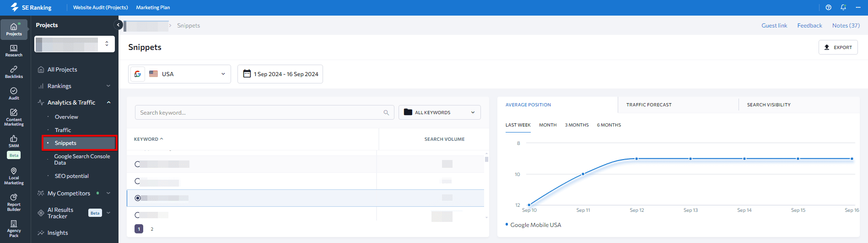Collapse the projects side panel arrow
Image resolution: width=868 pixels, height=243 pixels.
click(119, 25)
